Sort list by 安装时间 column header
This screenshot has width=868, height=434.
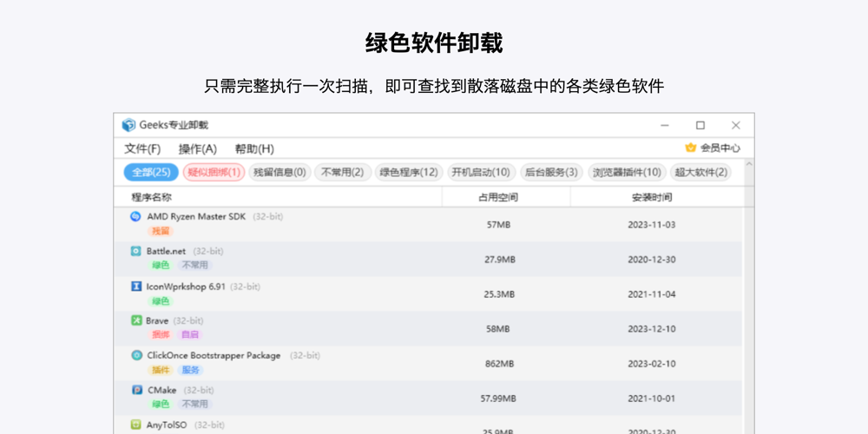(651, 197)
